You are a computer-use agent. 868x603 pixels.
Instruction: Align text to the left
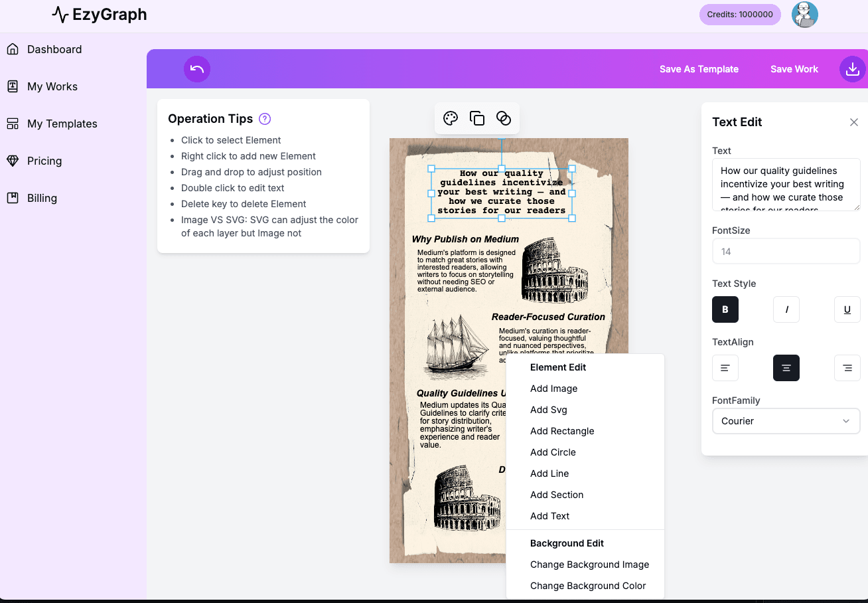725,368
